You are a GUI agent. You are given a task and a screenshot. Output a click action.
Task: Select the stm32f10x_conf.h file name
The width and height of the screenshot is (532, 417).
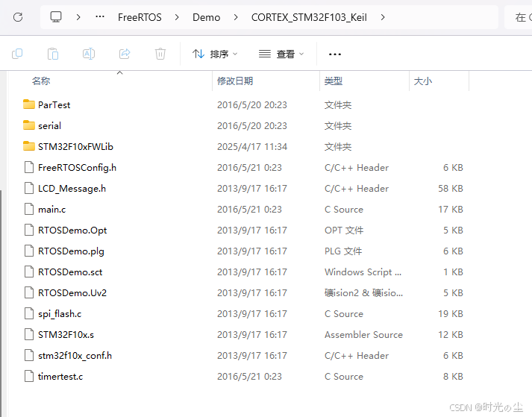click(75, 356)
